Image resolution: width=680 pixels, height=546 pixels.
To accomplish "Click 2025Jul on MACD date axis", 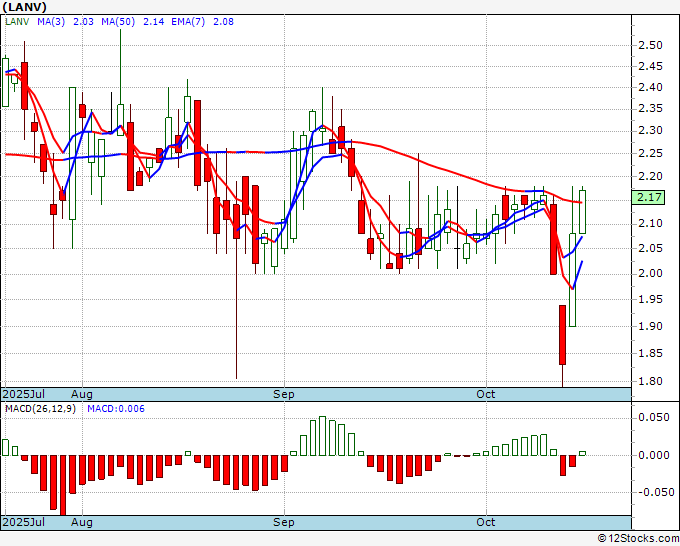I will [x=23, y=522].
